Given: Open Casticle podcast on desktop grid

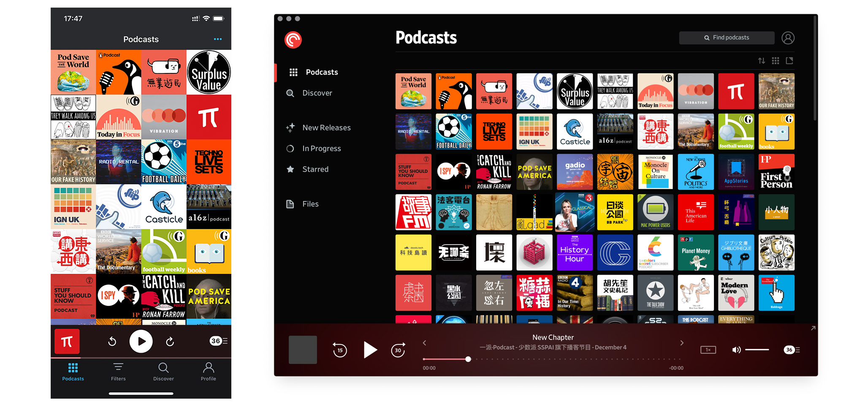Looking at the screenshot, I should pos(575,132).
